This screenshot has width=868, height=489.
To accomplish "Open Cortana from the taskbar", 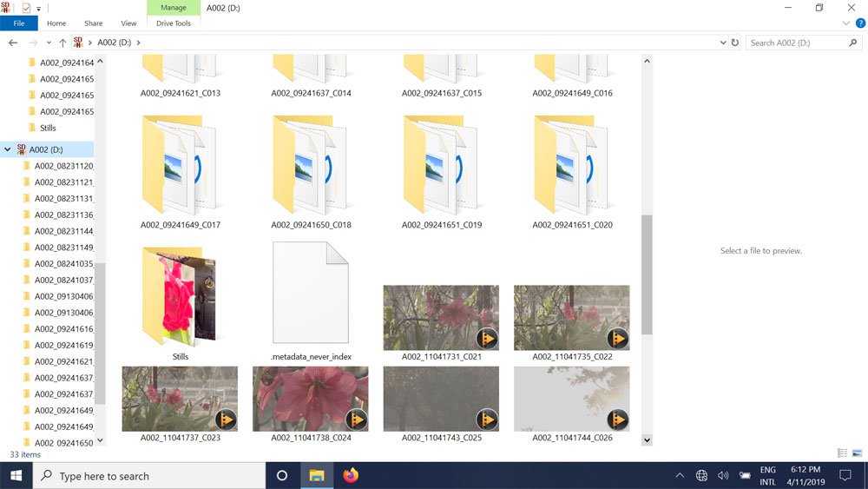I will tap(282, 476).
